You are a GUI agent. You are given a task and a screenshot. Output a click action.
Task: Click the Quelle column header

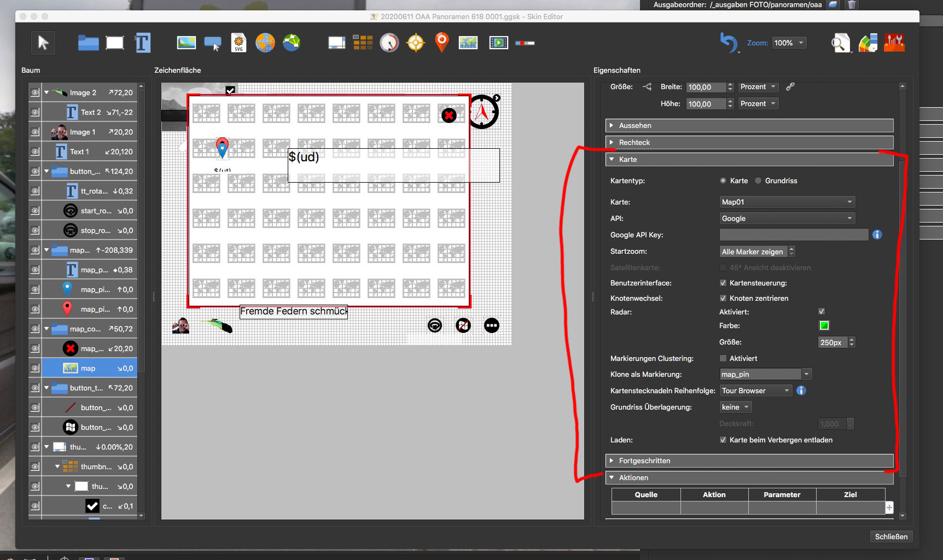646,494
